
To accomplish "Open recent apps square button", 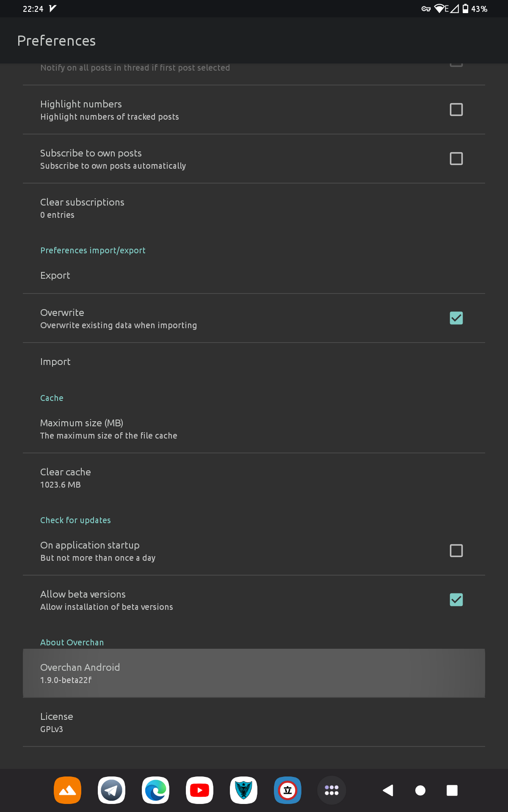I will 452,790.
